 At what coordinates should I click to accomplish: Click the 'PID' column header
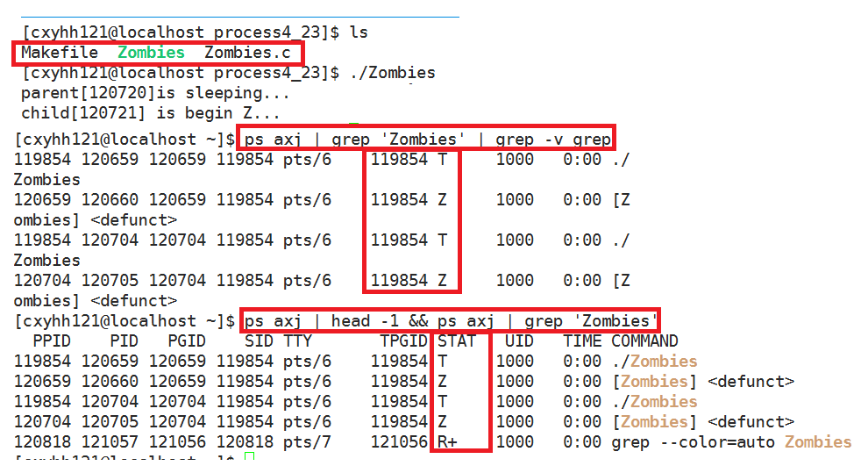[x=124, y=341]
